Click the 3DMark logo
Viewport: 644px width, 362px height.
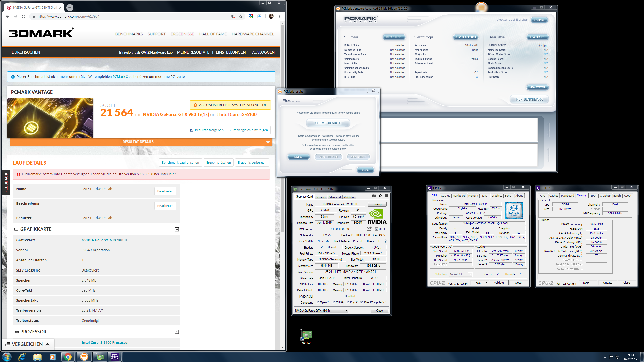[x=41, y=33]
